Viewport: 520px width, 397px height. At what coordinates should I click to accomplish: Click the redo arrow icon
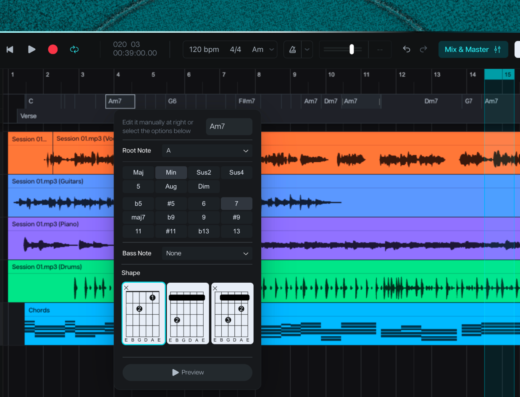coord(423,50)
